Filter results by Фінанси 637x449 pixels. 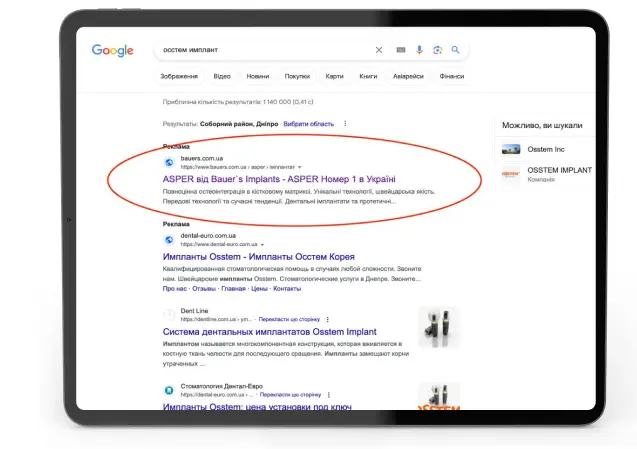click(451, 76)
